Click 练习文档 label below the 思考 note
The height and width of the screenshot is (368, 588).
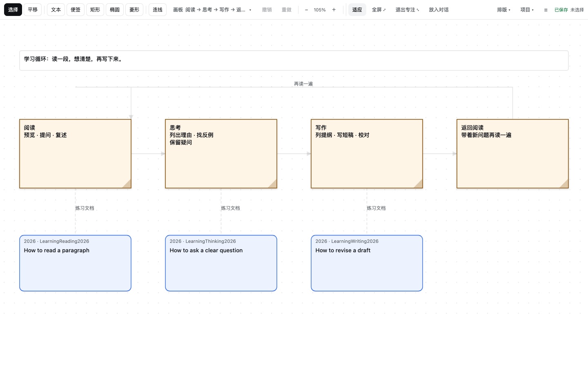pyautogui.click(x=230, y=208)
